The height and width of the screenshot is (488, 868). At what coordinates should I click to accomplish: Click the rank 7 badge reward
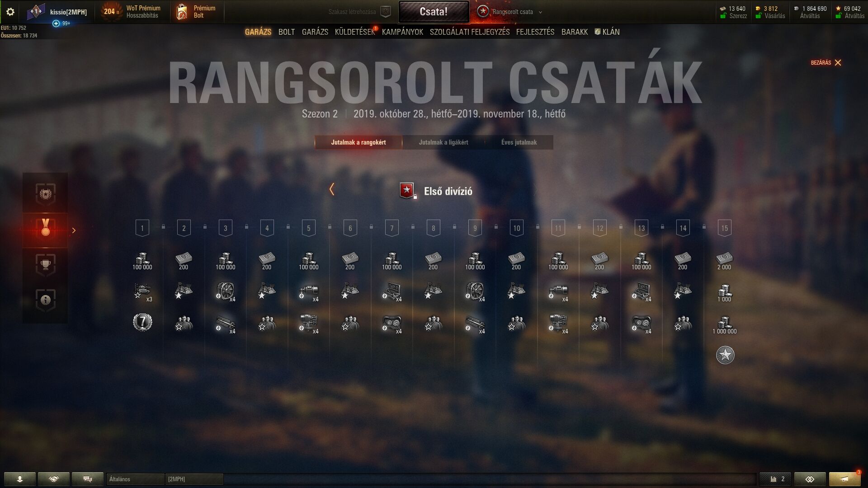(x=142, y=322)
